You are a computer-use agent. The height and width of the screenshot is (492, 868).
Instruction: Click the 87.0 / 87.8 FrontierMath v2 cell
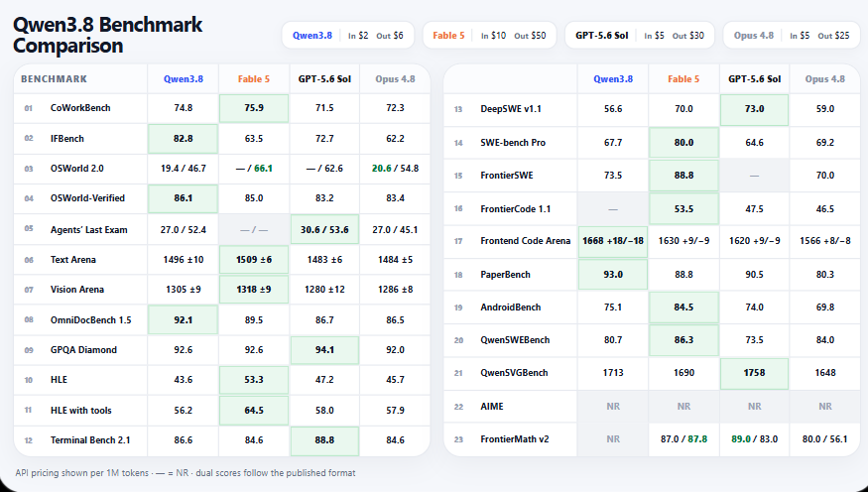pos(683,438)
